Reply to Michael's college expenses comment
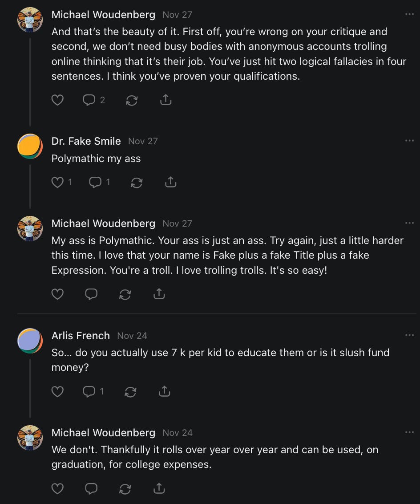The width and height of the screenshot is (420, 504). (x=91, y=489)
